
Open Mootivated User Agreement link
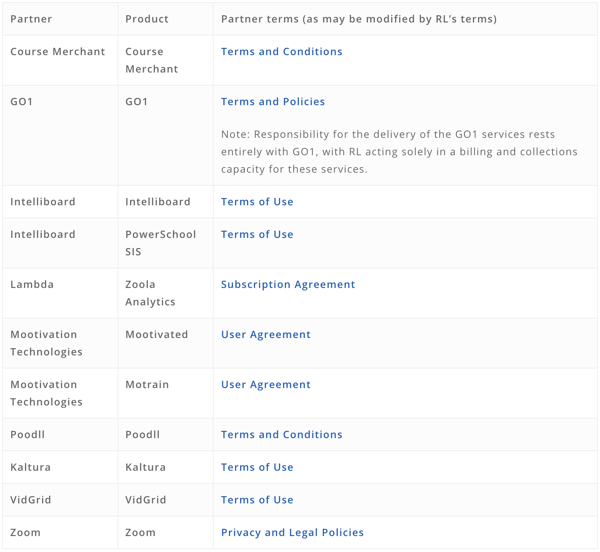(266, 335)
